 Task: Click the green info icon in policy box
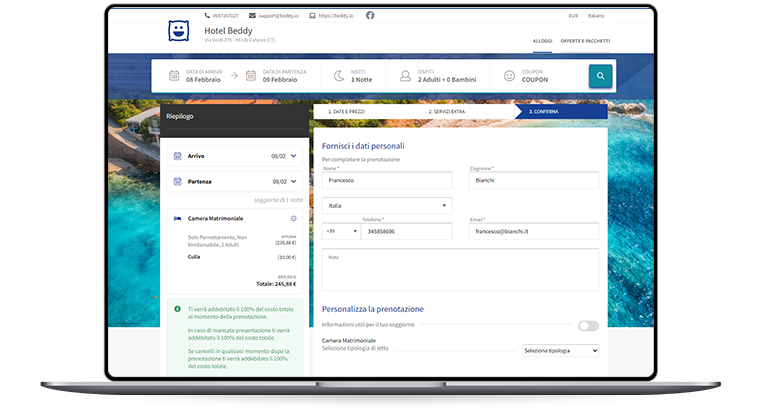177,309
